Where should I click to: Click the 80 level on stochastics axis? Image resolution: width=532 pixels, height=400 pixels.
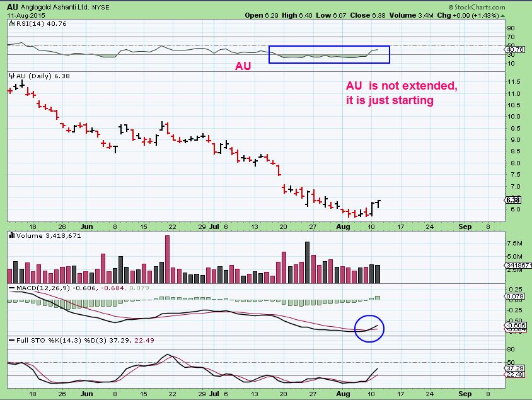[x=511, y=350]
